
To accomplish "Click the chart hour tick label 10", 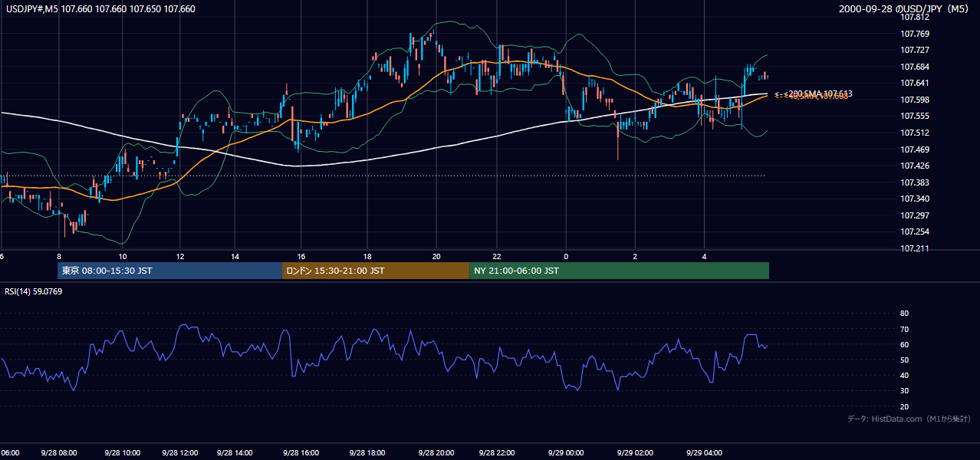I will coord(123,256).
